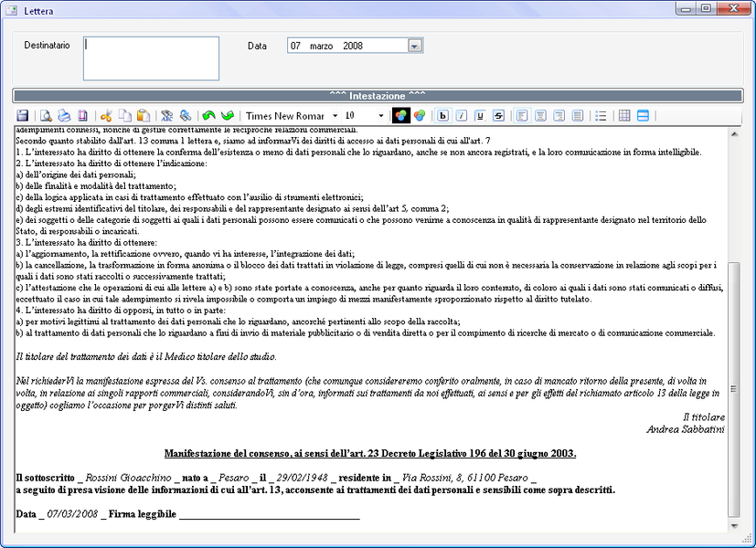Align text left
The image size is (756, 548).
pos(522,116)
